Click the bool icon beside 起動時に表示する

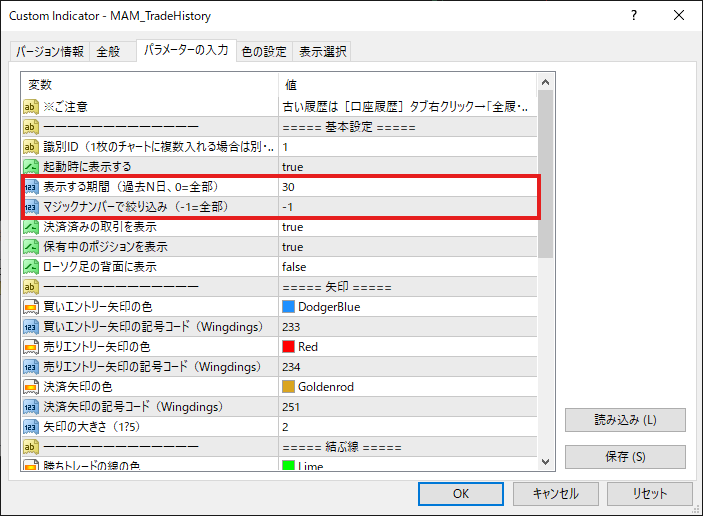coord(30,167)
